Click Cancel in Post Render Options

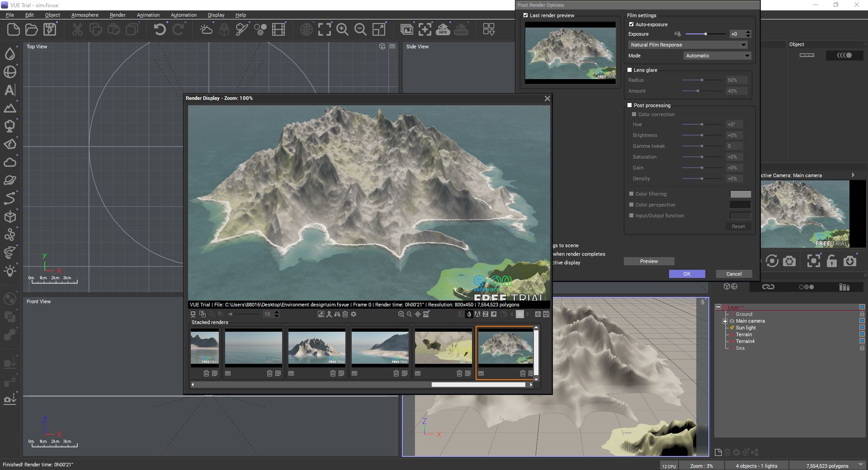point(734,274)
